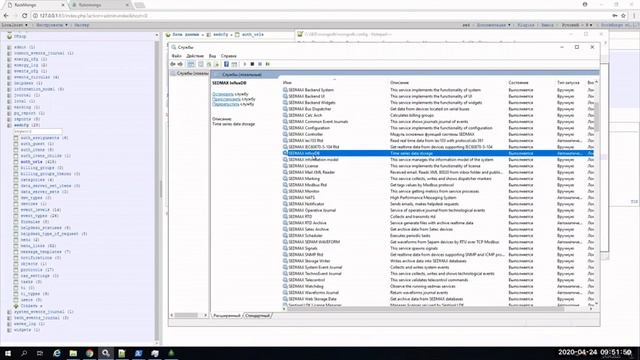This screenshot has height=360, width=640.
Task: Open the Действие menu in Services window
Action: [x=195, y=56]
